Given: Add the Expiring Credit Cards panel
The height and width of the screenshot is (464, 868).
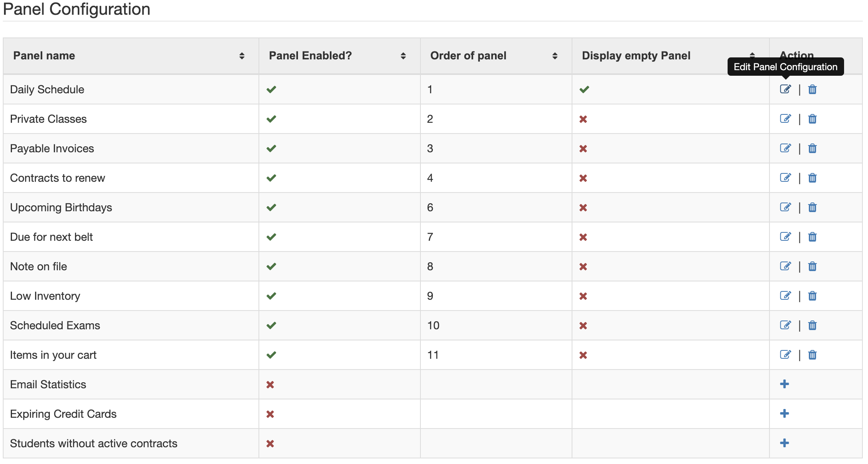Looking at the screenshot, I should 784,413.
